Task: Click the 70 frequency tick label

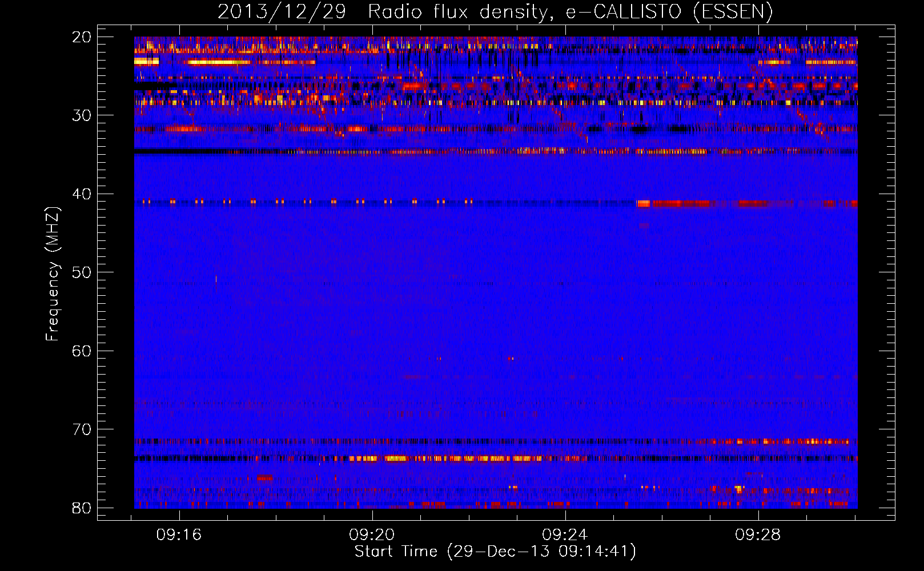Action: 82,429
